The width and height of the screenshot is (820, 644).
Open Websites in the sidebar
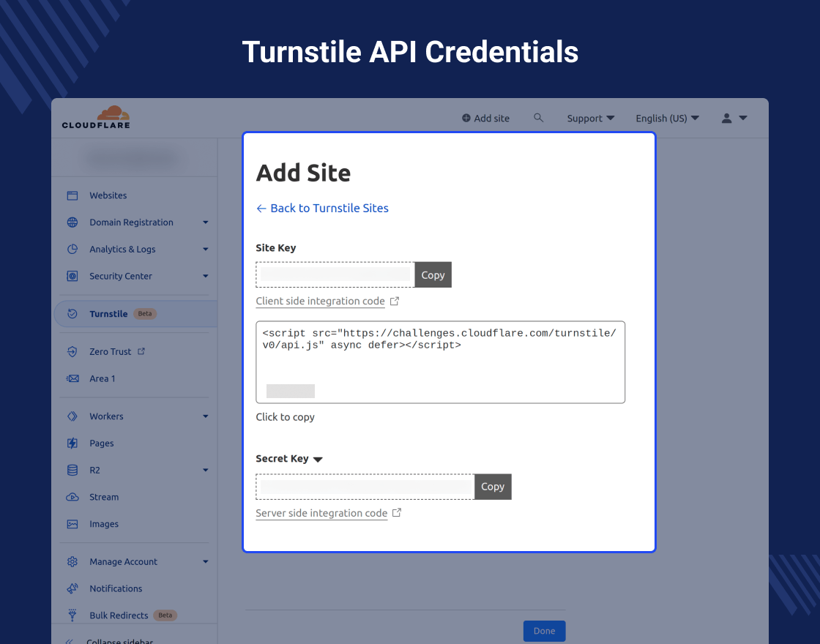click(x=108, y=195)
